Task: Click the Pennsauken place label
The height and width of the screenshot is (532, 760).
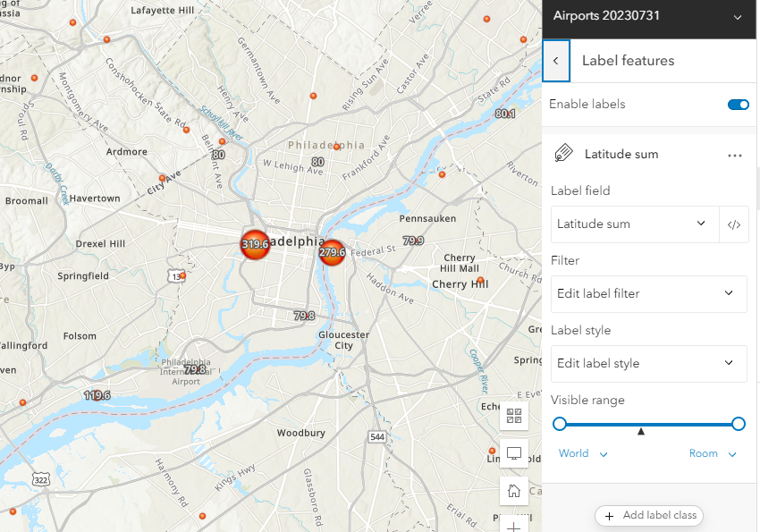Action: click(x=427, y=218)
